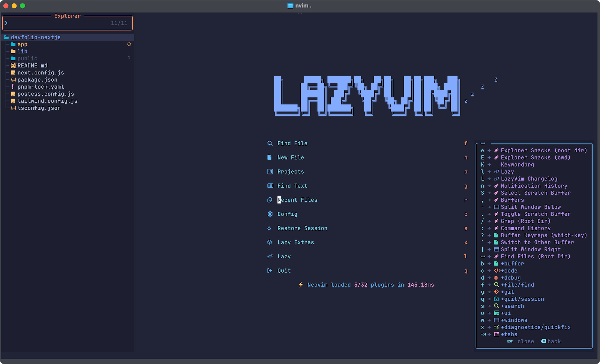
Task: Click the Lazy Extras dashboard label
Action: [x=295, y=243]
